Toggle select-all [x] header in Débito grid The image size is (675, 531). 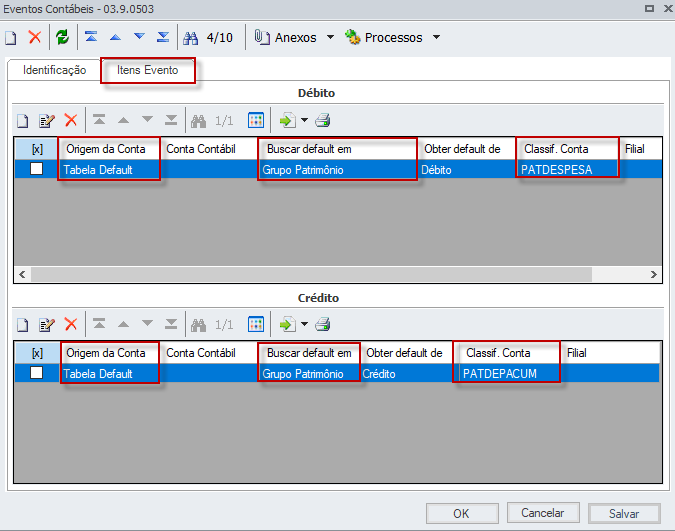pos(37,149)
